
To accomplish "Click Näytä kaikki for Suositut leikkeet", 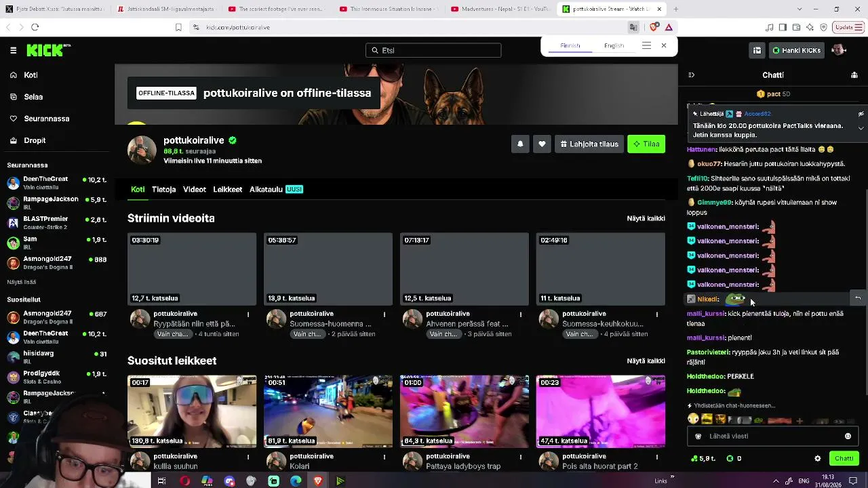I will coord(646,361).
